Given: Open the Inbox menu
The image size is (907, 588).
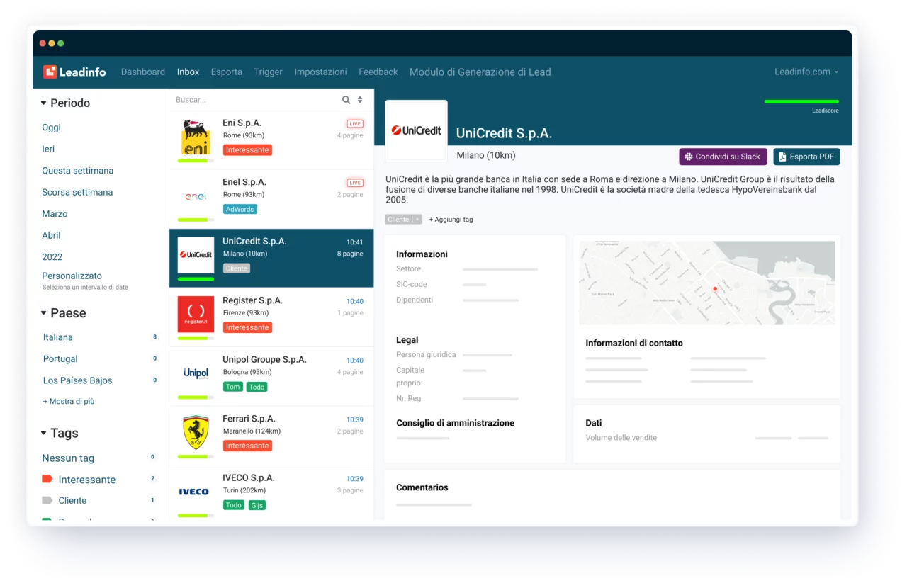Looking at the screenshot, I should 188,72.
